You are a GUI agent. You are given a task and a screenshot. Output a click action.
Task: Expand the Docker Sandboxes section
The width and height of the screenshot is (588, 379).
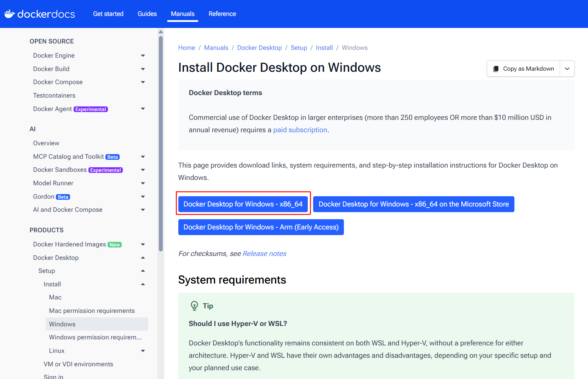tap(143, 170)
